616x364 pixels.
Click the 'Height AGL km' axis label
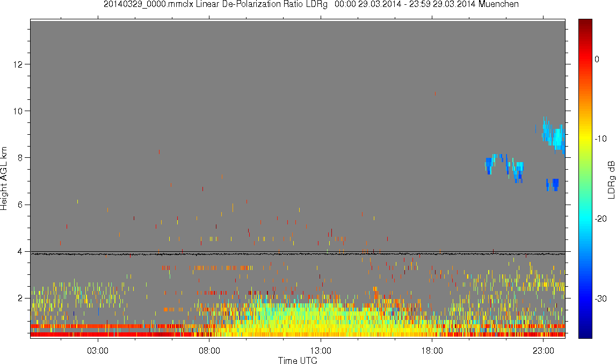click(x=4, y=178)
